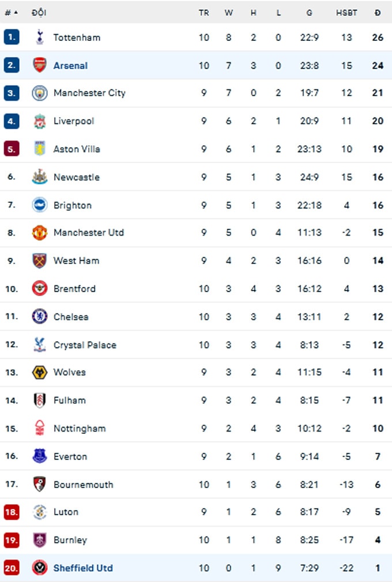The width and height of the screenshot is (392, 582).
Task: Sort standings by the Đ points header
Action: [378, 13]
